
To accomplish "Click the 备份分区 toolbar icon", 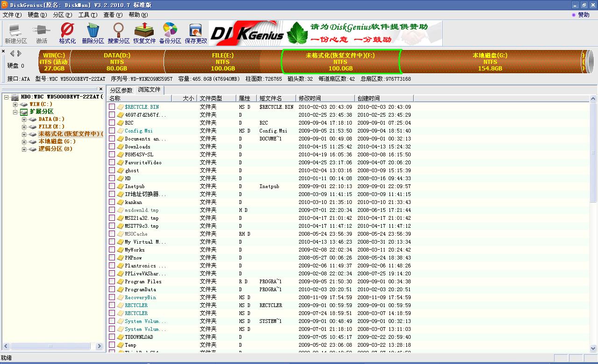I will (x=170, y=34).
